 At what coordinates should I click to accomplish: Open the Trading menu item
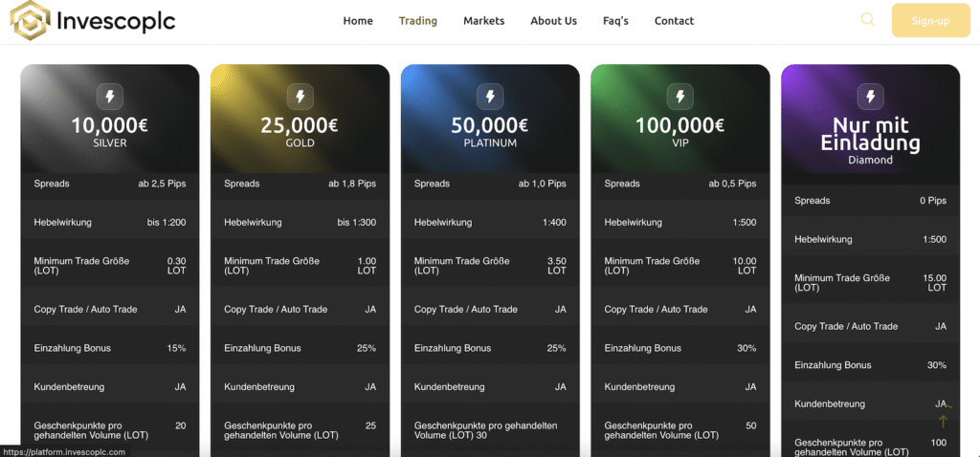(418, 21)
